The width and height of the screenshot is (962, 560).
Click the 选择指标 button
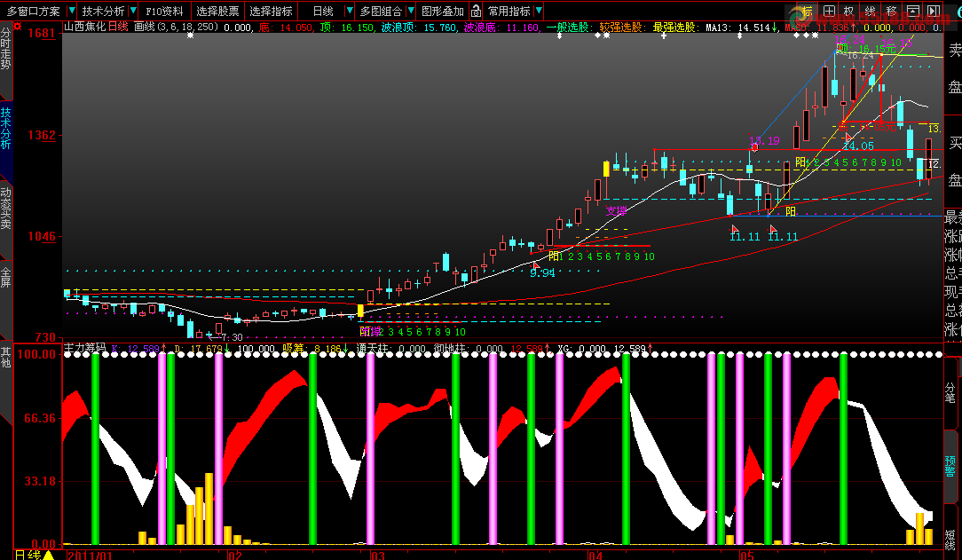pyautogui.click(x=272, y=11)
